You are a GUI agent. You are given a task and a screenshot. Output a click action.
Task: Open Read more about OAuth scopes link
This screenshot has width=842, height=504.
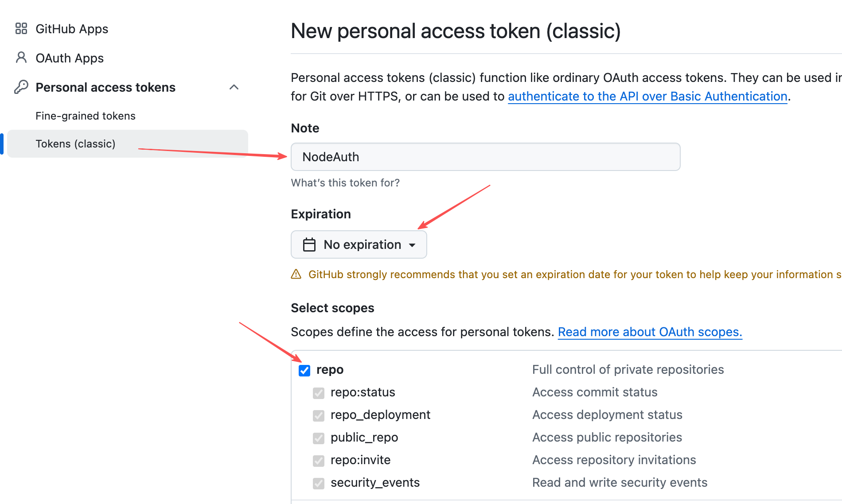(x=650, y=332)
